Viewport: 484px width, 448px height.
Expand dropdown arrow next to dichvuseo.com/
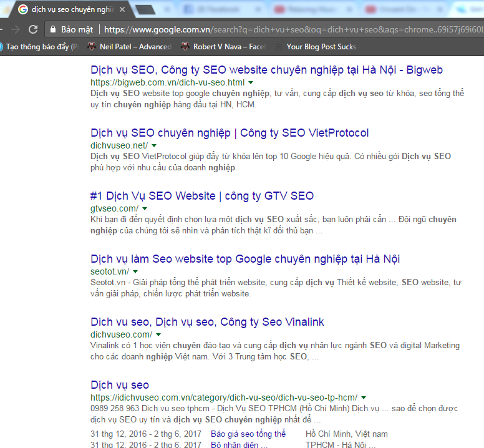pyautogui.click(x=158, y=334)
